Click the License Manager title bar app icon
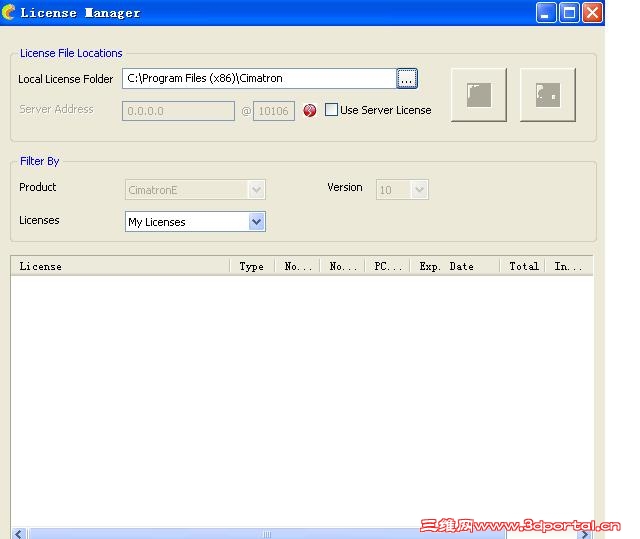This screenshot has width=640, height=539. pyautogui.click(x=8, y=12)
